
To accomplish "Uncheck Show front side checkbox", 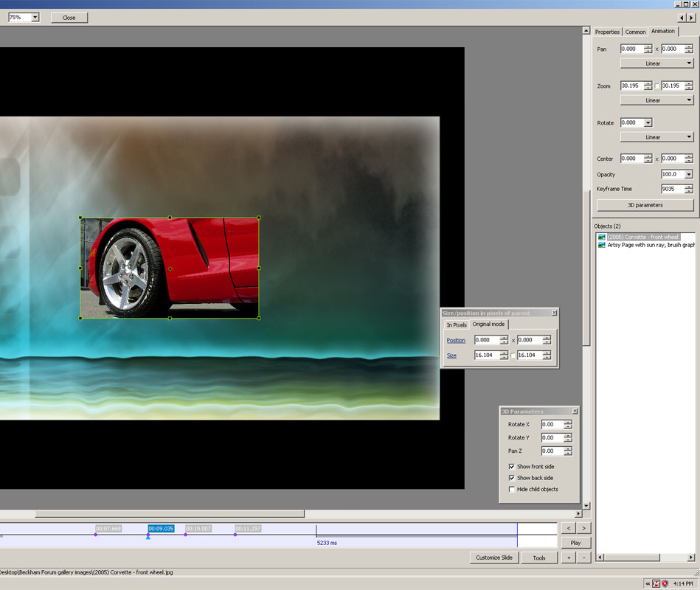I will pyautogui.click(x=512, y=467).
